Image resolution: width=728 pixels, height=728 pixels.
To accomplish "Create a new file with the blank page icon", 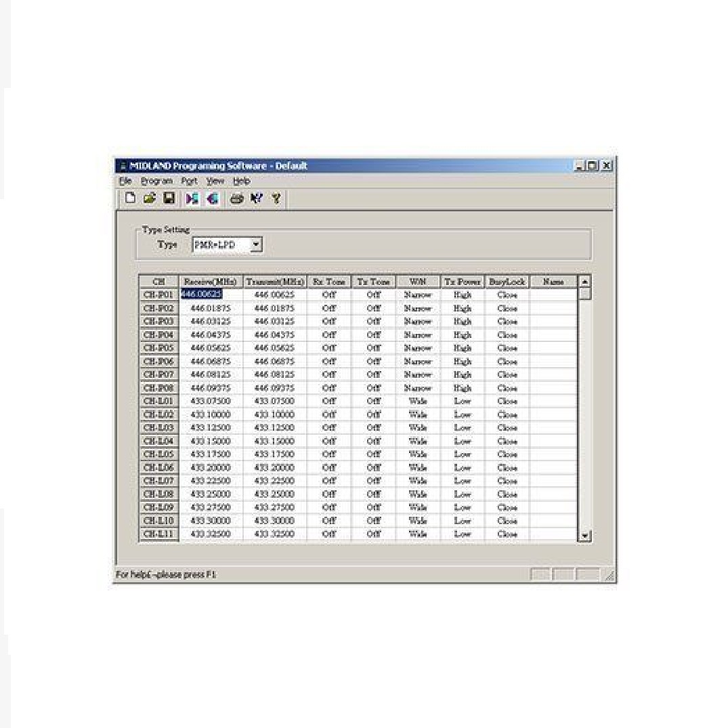I will (x=131, y=198).
